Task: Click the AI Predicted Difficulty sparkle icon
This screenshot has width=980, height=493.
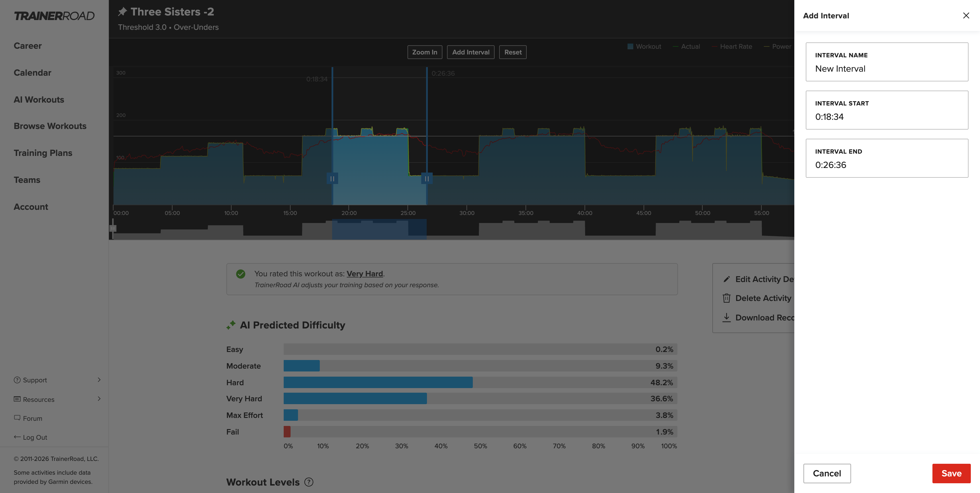Action: pos(231,325)
